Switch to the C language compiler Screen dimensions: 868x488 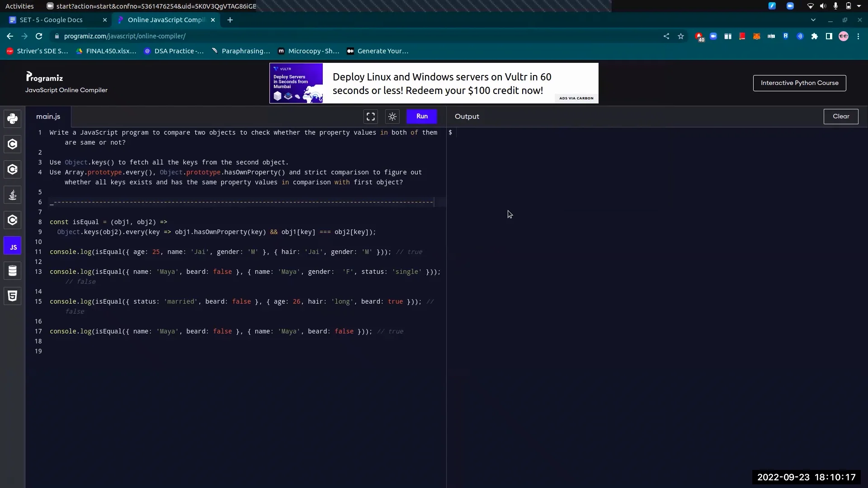click(12, 144)
